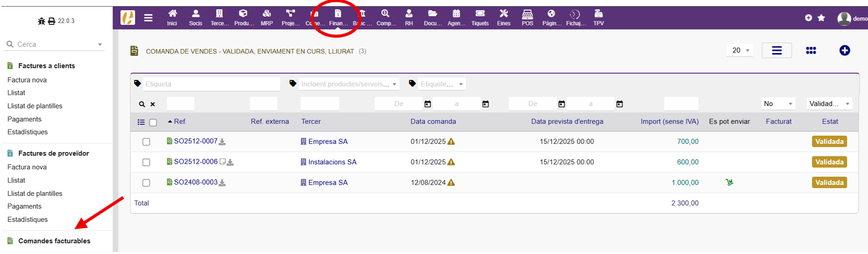Click the shippable cart icon for SO2408-0003
Image resolution: width=868 pixels, height=254 pixels.
coord(729,183)
